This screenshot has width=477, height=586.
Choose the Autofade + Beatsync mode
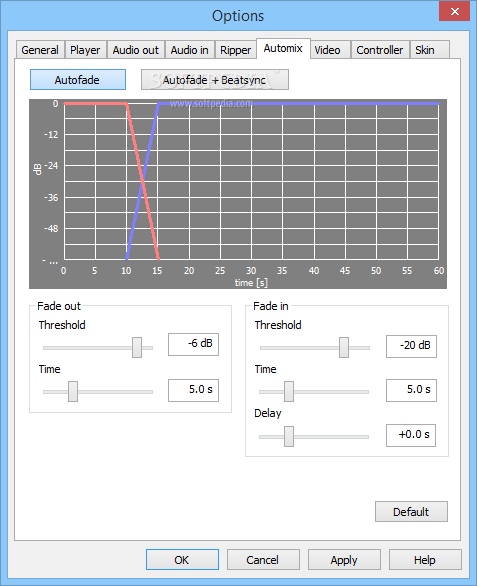[x=215, y=80]
